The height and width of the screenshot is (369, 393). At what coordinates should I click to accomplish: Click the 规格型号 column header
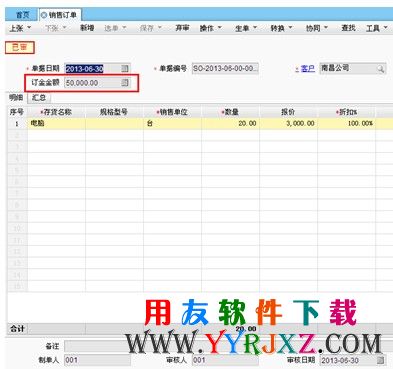tap(114, 112)
